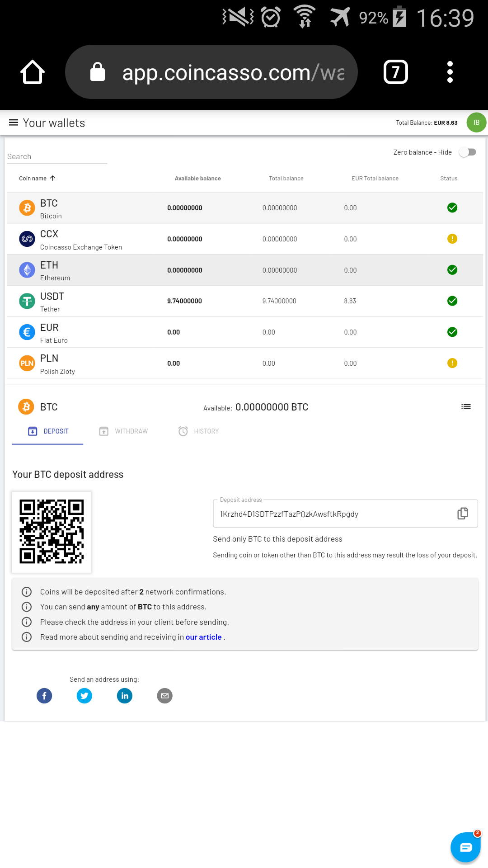This screenshot has height=868, width=488.
Task: Click 'Coincasso Exchange Token' row label
Action: 81,247
